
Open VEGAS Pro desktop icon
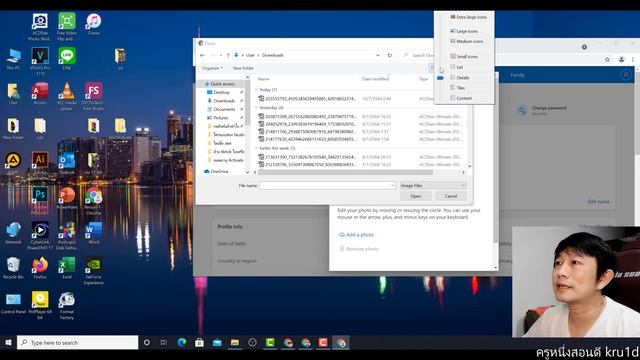[x=40, y=61]
